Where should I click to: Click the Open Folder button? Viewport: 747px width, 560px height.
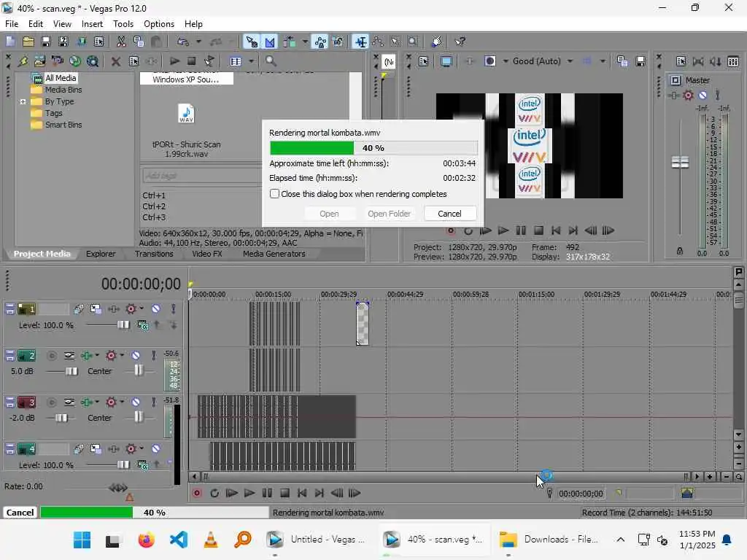(x=389, y=214)
